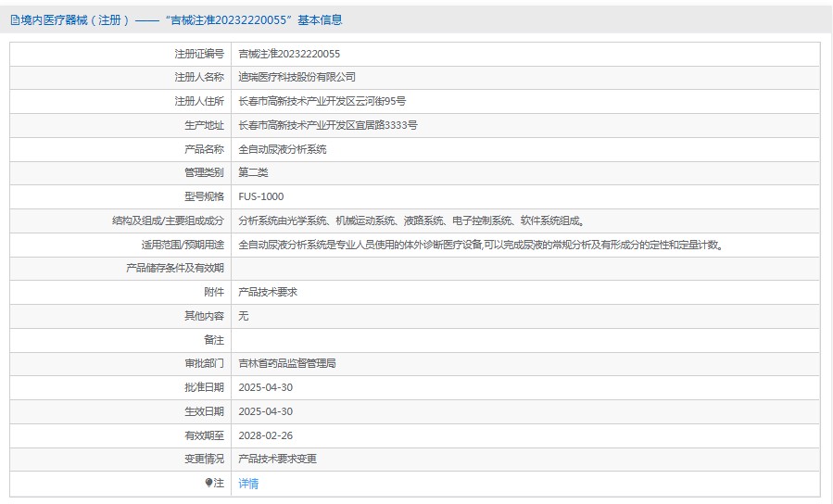Click the 型号规格 label
The image size is (833, 504).
tap(204, 196)
